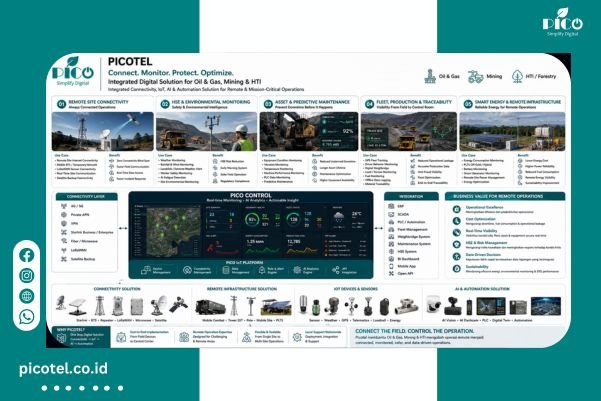601x401 pixels.
Task: Click the first circular health gauge on the dashboard
Action: click(x=252, y=220)
